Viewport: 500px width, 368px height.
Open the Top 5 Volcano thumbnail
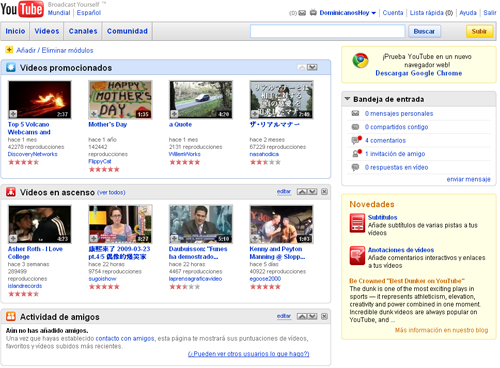click(x=40, y=99)
